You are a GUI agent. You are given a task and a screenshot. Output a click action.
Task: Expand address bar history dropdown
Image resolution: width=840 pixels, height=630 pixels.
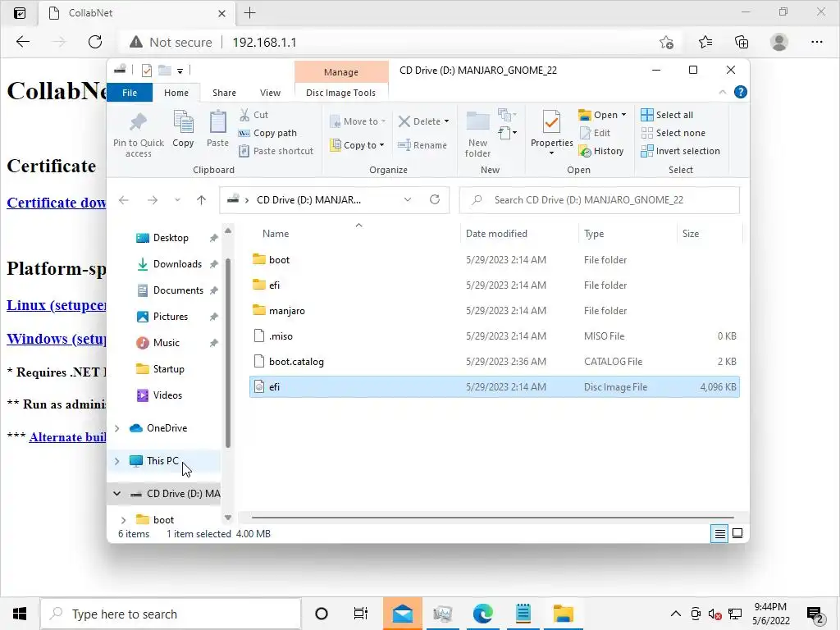408,200
